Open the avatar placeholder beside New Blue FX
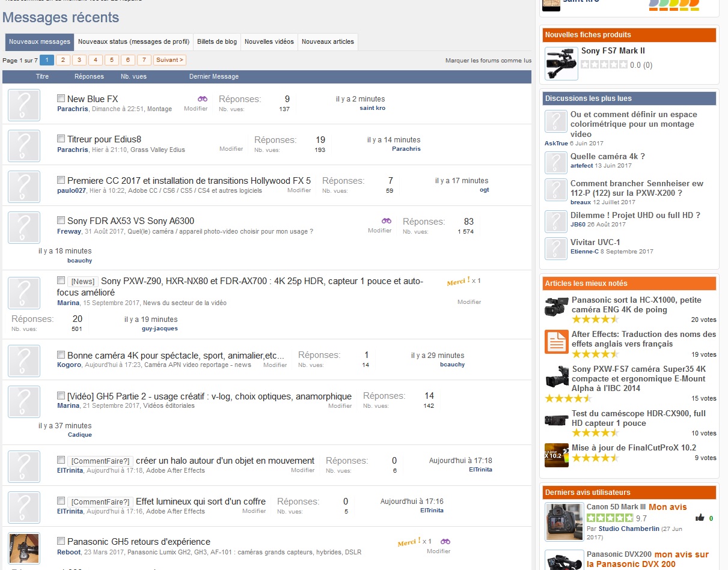This screenshot has height=570, width=728. point(24,105)
